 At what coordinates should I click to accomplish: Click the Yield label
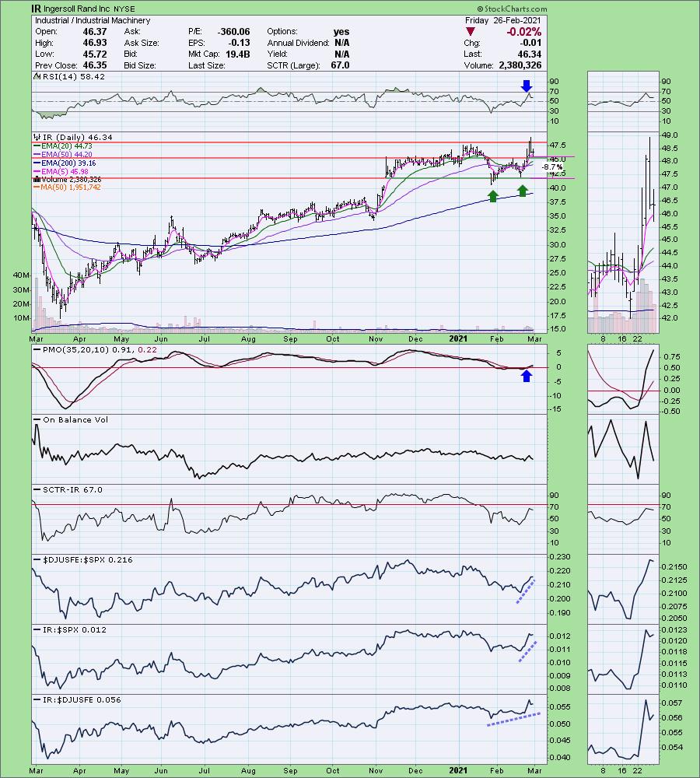278,54
